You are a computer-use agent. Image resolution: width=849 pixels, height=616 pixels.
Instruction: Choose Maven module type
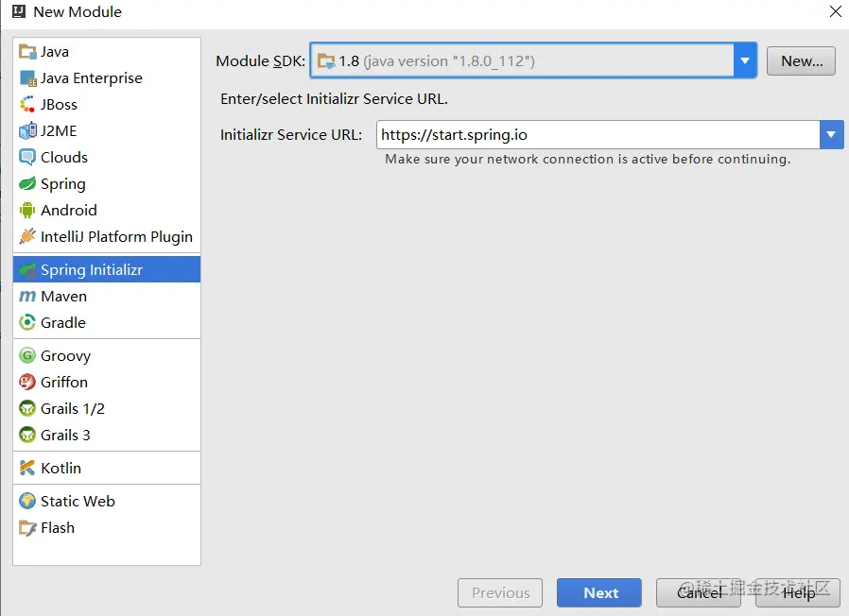[107, 296]
